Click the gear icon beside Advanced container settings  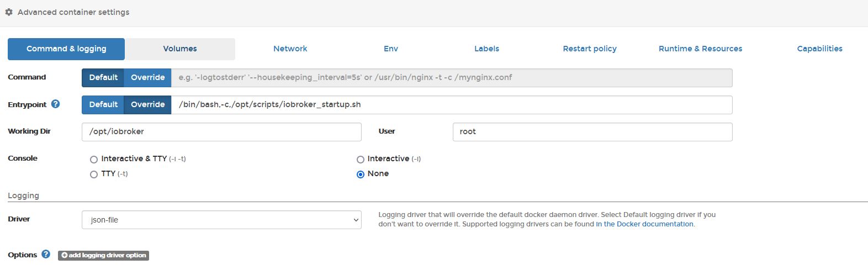tap(9, 12)
